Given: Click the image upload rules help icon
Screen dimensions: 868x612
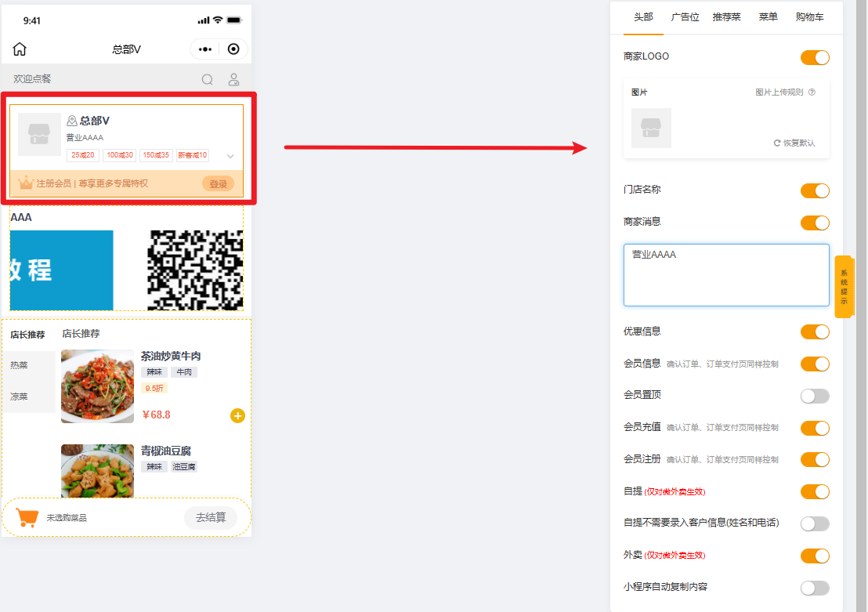Looking at the screenshot, I should click(812, 92).
